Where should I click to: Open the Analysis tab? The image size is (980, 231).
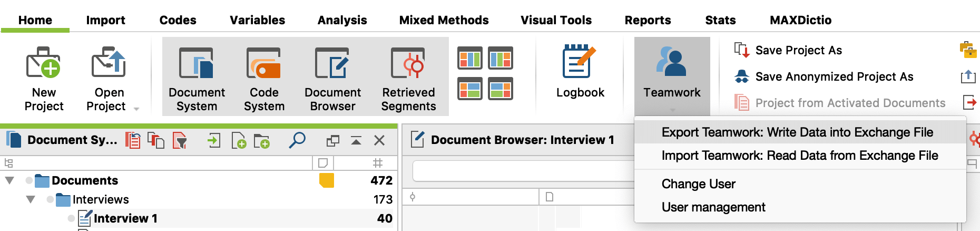[x=342, y=20]
